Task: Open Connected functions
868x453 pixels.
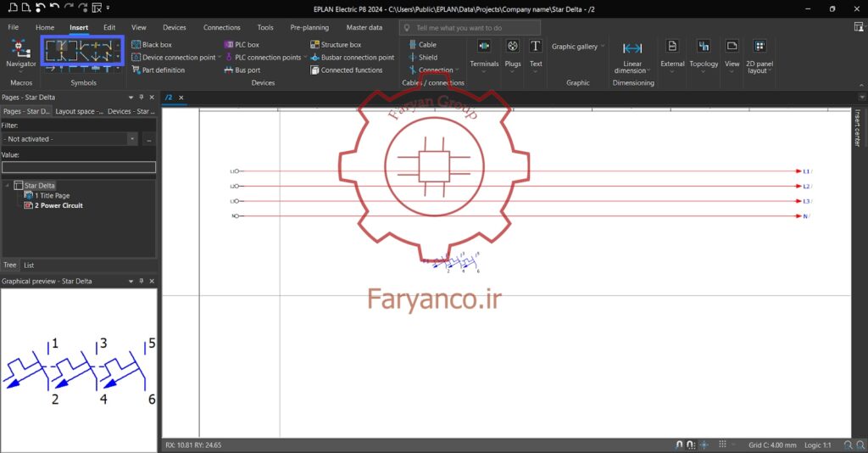Action: (x=347, y=70)
